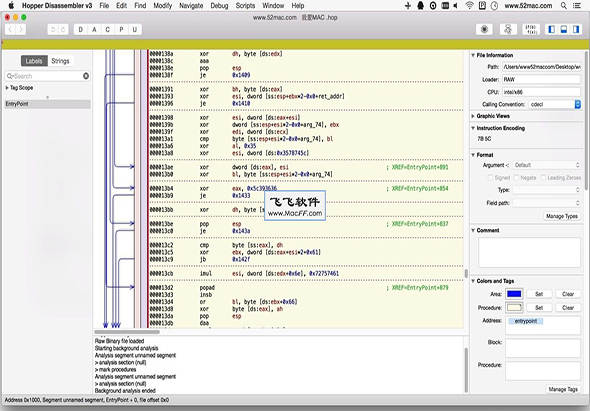
Task: Click the redo toolbar icon
Action: (x=63, y=29)
